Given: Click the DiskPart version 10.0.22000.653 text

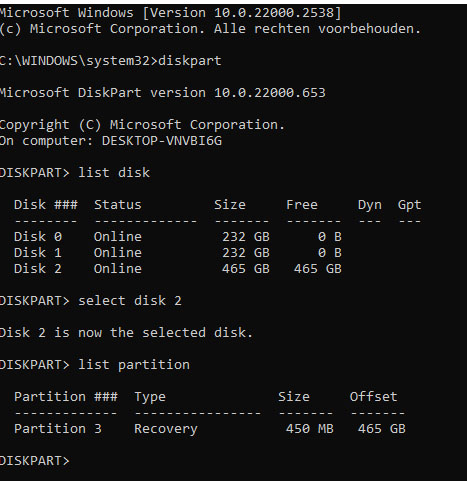Looking at the screenshot, I should [x=163, y=93].
